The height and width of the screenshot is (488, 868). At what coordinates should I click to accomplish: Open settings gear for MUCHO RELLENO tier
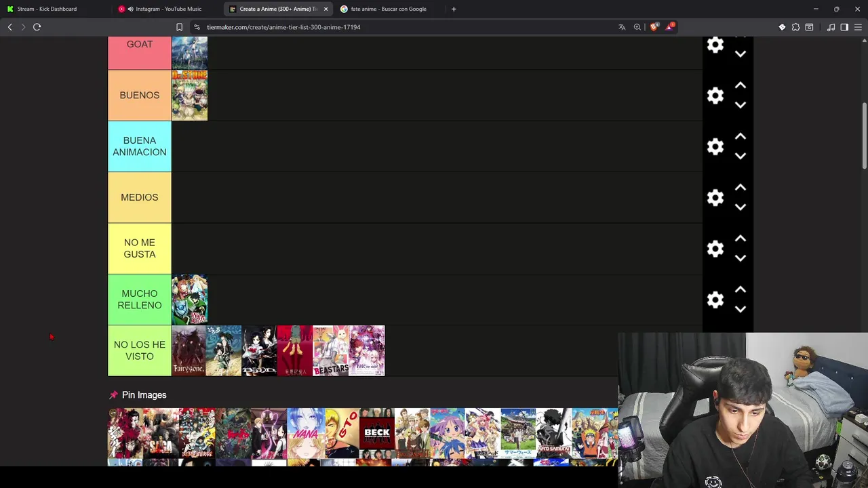pyautogui.click(x=715, y=300)
